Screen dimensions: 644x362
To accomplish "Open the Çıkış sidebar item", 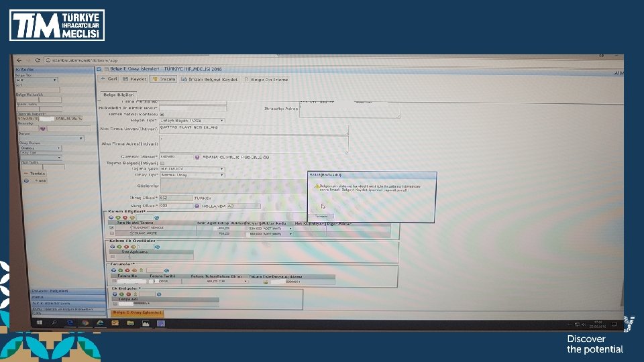I will (x=68, y=313).
